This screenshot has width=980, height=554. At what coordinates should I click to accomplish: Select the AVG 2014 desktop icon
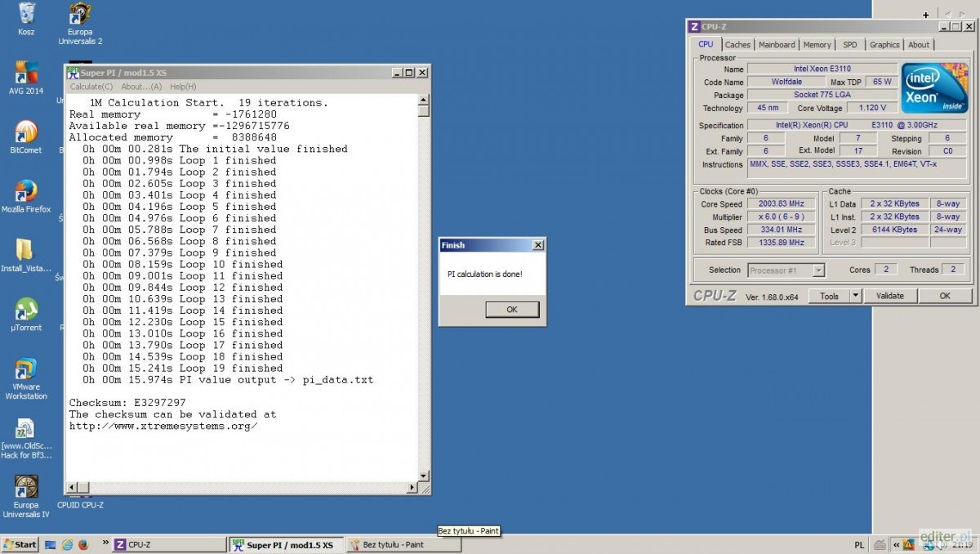point(26,78)
